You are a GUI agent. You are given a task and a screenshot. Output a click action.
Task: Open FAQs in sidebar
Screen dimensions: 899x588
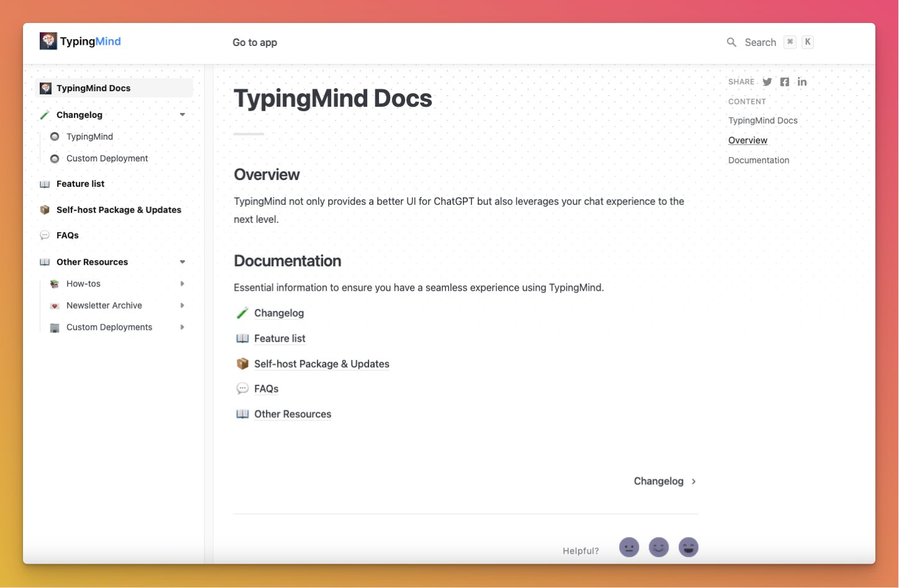click(x=68, y=235)
